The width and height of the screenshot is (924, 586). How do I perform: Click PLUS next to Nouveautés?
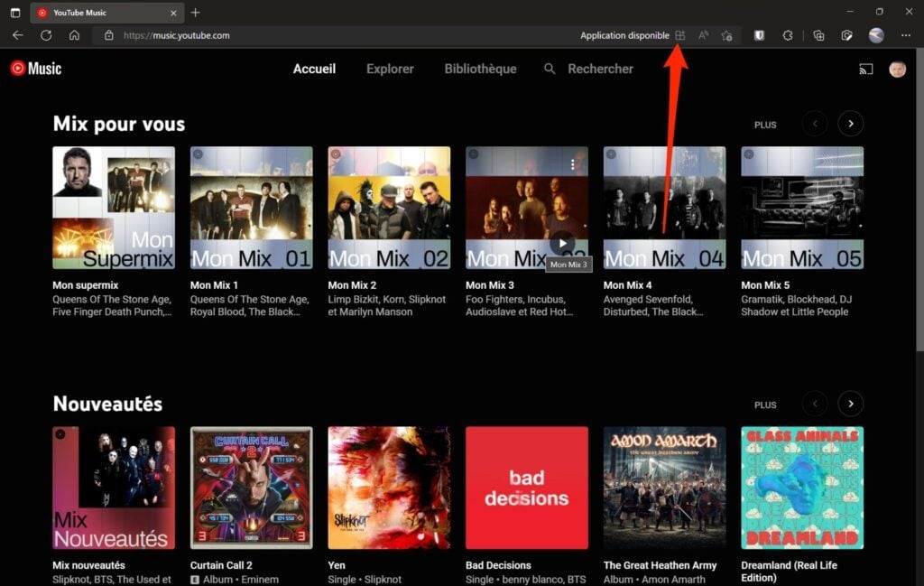coord(765,405)
